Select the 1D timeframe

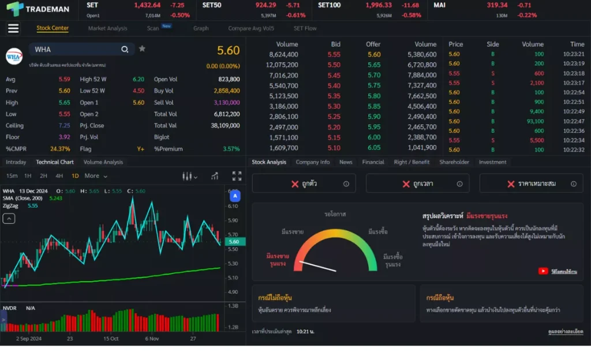coord(75,176)
